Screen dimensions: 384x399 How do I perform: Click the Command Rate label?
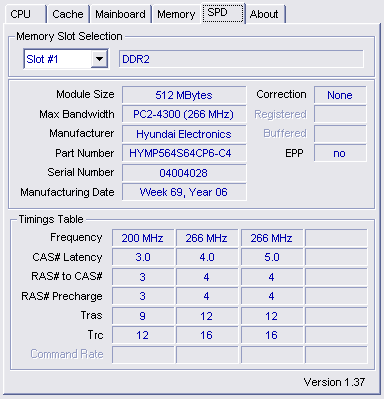[x=67, y=354]
